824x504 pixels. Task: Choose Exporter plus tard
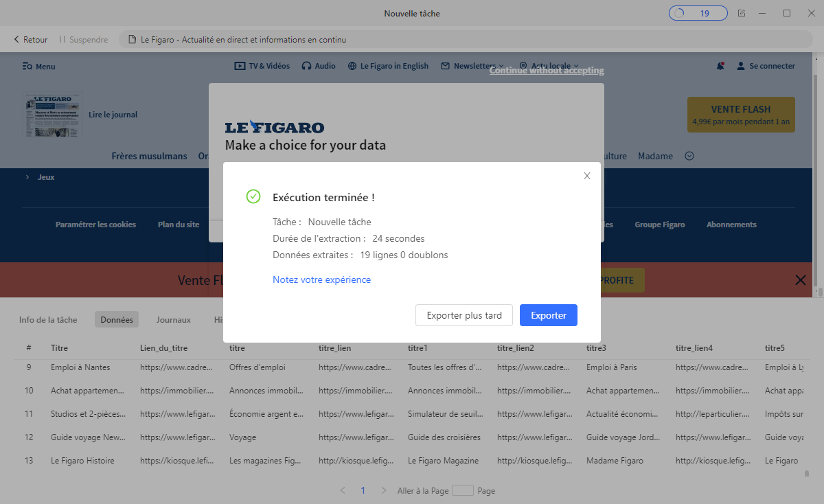tap(464, 315)
